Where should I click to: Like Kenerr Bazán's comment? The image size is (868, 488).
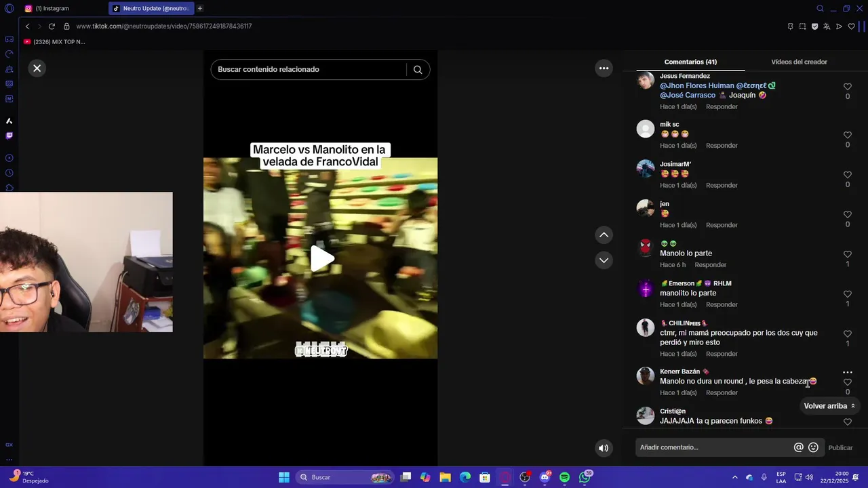pos(848,382)
